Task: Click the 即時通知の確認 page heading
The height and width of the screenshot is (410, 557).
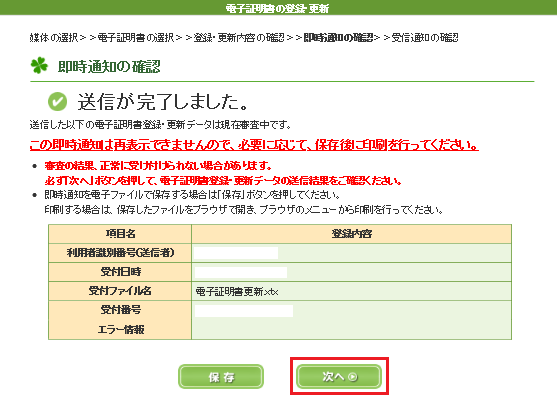Action: (x=109, y=66)
